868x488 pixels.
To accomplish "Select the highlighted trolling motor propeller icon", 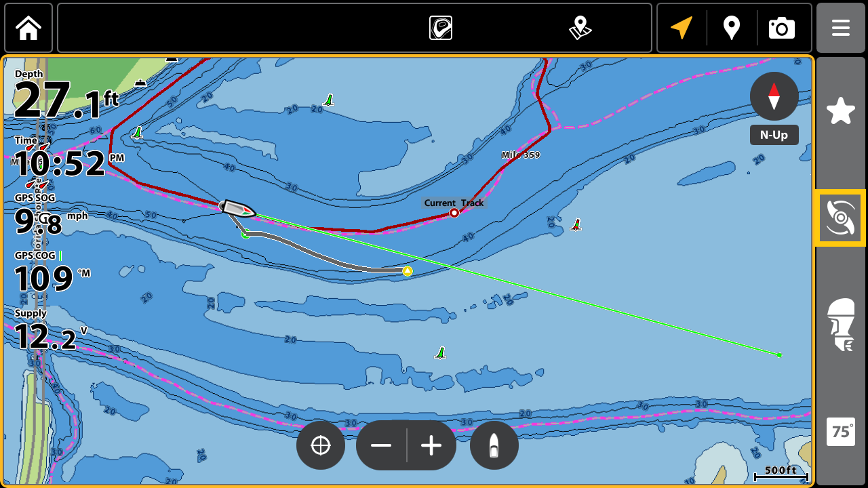I will pyautogui.click(x=841, y=218).
